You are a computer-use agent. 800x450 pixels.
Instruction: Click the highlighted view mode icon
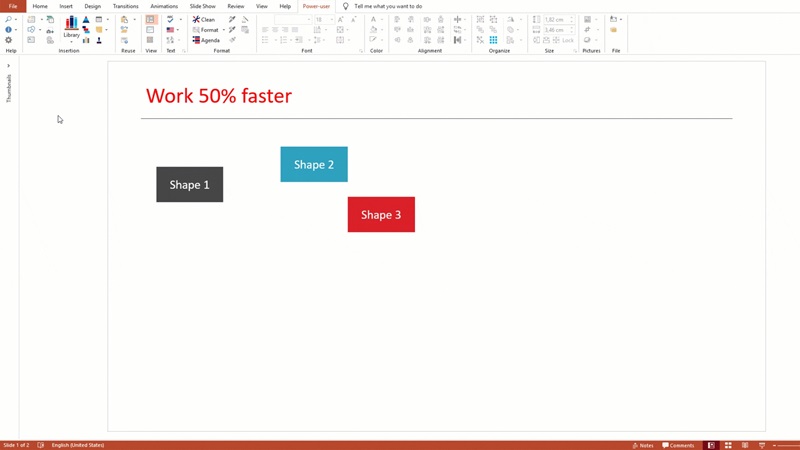click(x=151, y=19)
